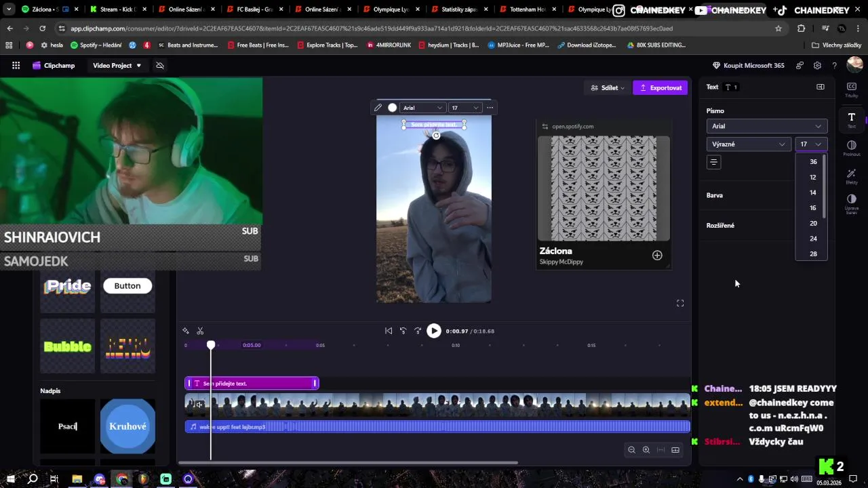Viewport: 868px width, 488px height.
Task: Choose the Bubble text template
Action: [x=67, y=346]
